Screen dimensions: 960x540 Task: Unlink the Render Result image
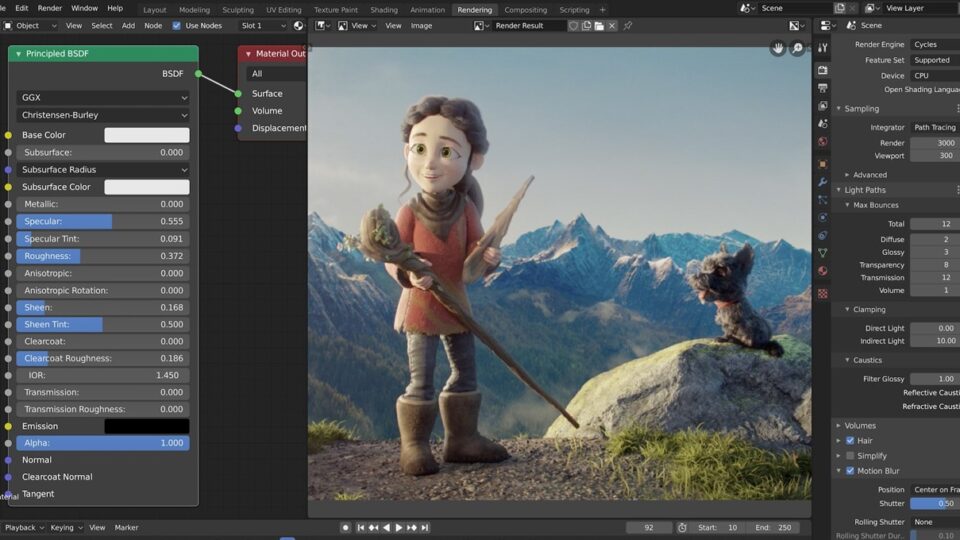pyautogui.click(x=612, y=26)
